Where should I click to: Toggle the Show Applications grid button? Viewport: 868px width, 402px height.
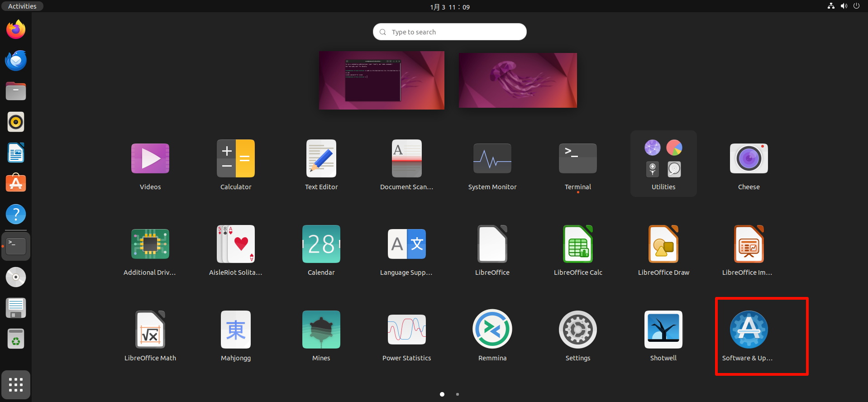pos(16,385)
